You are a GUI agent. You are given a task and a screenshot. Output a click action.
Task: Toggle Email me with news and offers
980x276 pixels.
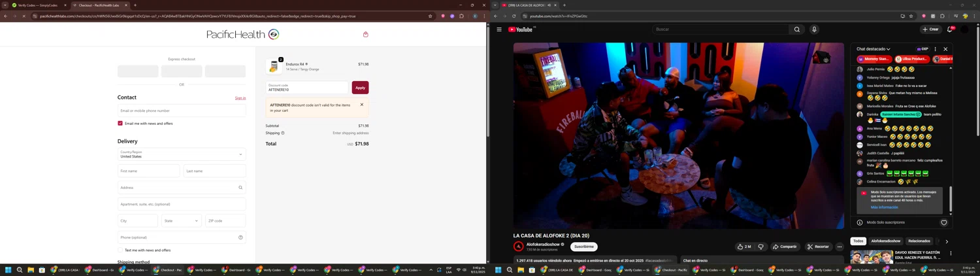120,123
